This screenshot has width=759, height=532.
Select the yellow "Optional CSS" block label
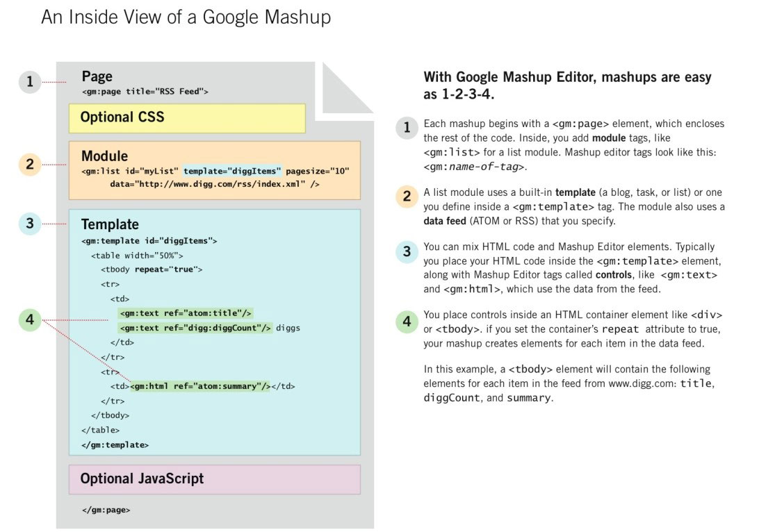[122, 117]
